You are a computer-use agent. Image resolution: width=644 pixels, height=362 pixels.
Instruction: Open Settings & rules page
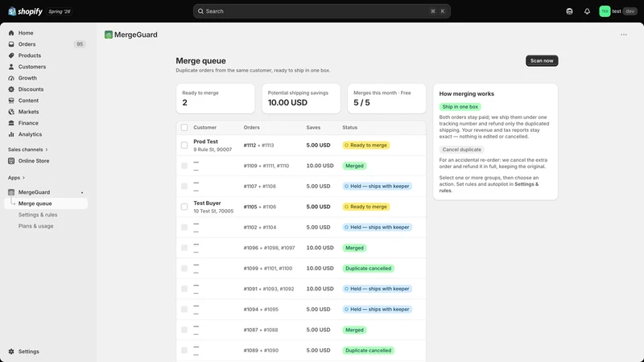[x=38, y=215]
